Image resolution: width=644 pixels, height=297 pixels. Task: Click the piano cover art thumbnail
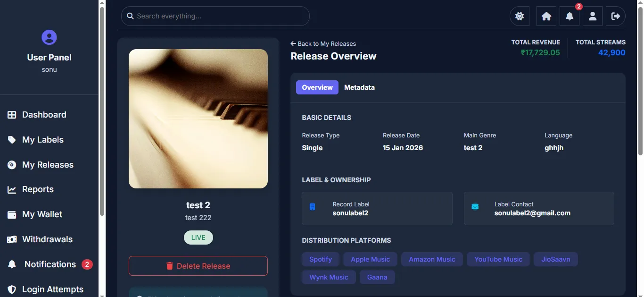[x=198, y=119]
